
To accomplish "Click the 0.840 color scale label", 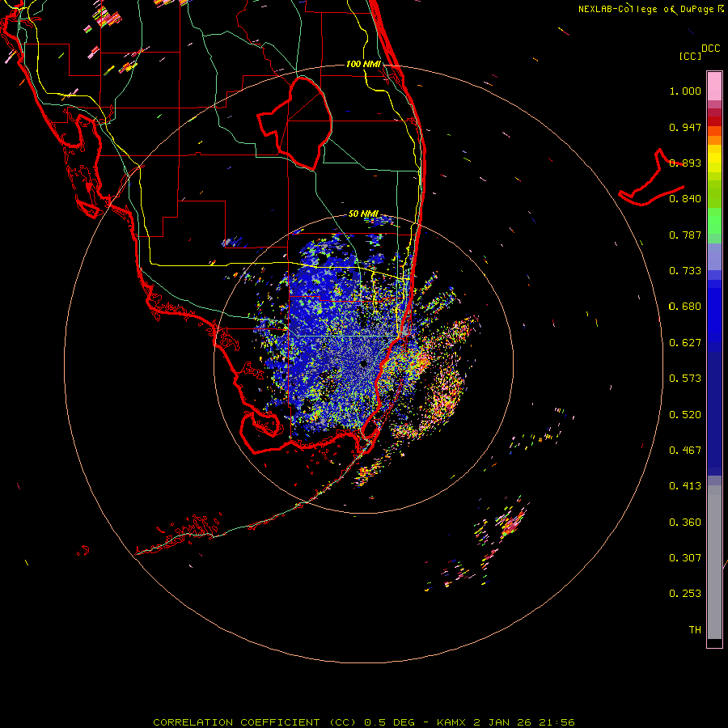I will pos(685,199).
